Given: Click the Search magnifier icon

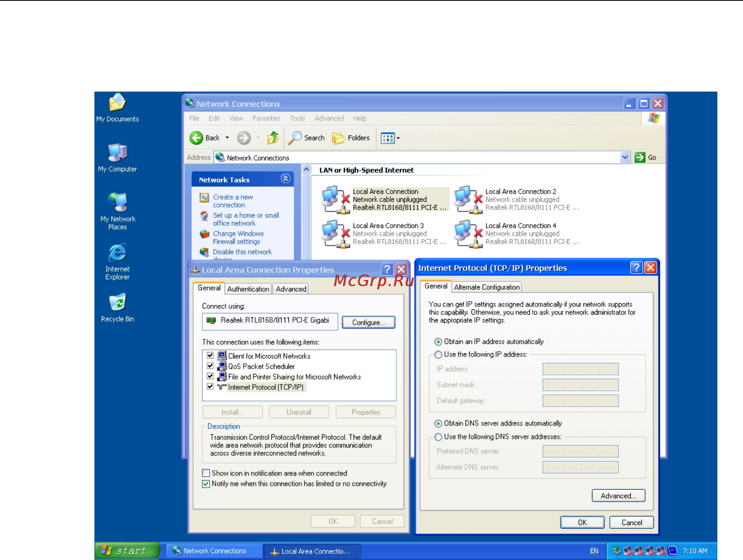Looking at the screenshot, I should click(295, 138).
